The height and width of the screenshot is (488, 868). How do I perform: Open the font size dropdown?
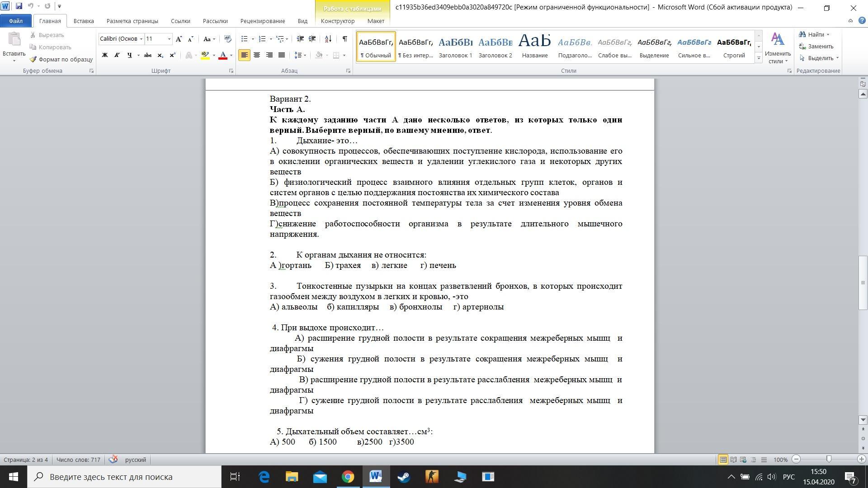(169, 39)
